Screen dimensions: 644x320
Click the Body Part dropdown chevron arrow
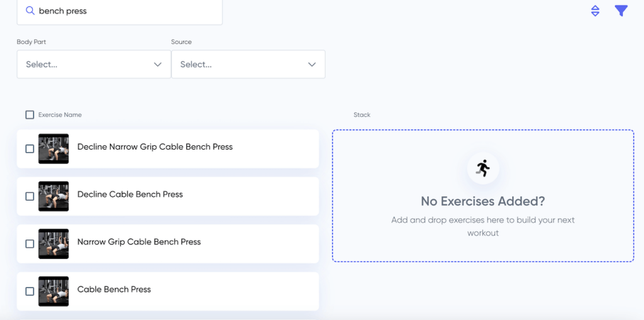[x=157, y=64]
